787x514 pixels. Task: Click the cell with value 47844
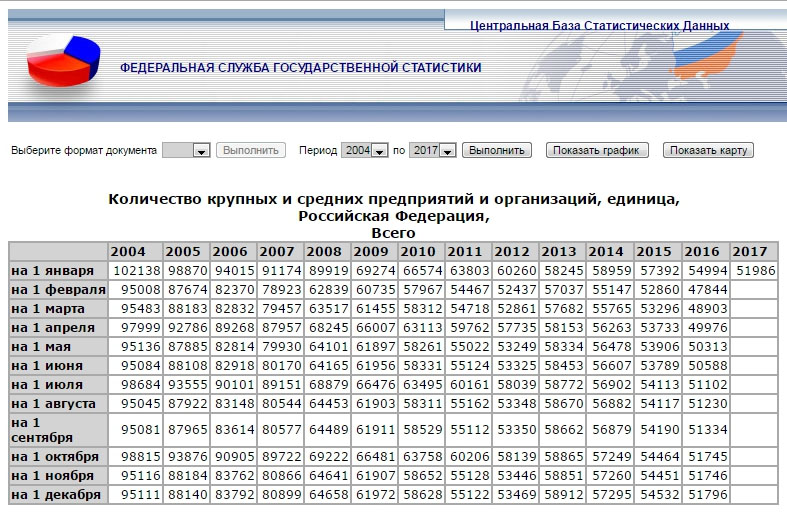tap(706, 290)
